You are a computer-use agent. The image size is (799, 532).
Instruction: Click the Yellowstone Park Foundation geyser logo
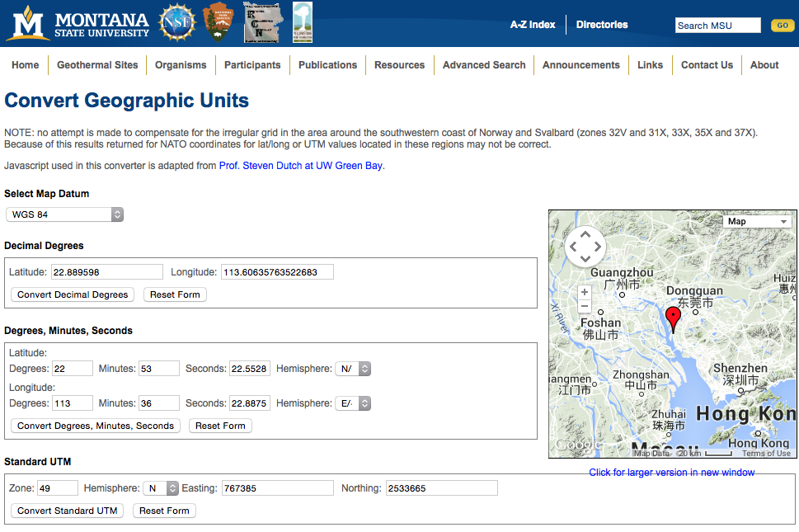pos(303,22)
